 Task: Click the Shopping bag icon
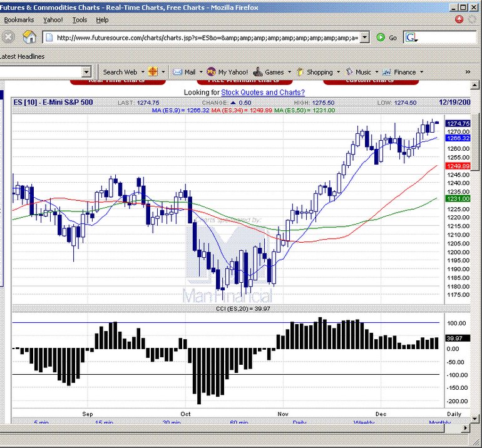coord(300,72)
